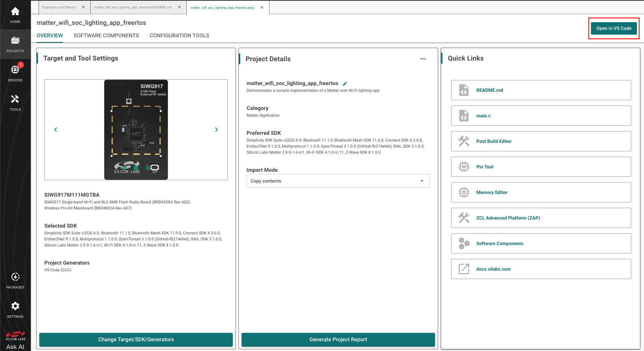Image resolution: width=644 pixels, height=351 pixels.
Task: Switch to the Examples and Demos tab
Action: click(x=59, y=7)
